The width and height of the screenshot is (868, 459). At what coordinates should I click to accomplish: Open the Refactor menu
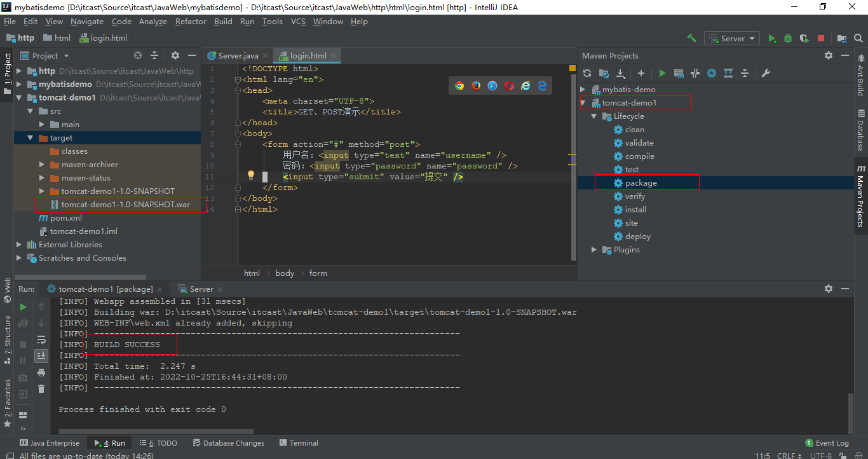pyautogui.click(x=191, y=21)
